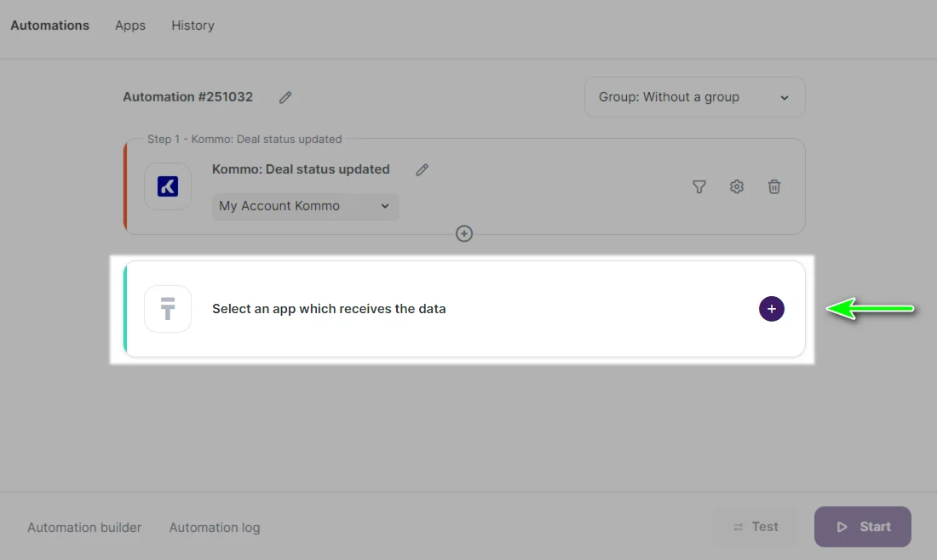937x560 pixels.
Task: Click the purple plus to add receiving app
Action: pyautogui.click(x=771, y=309)
